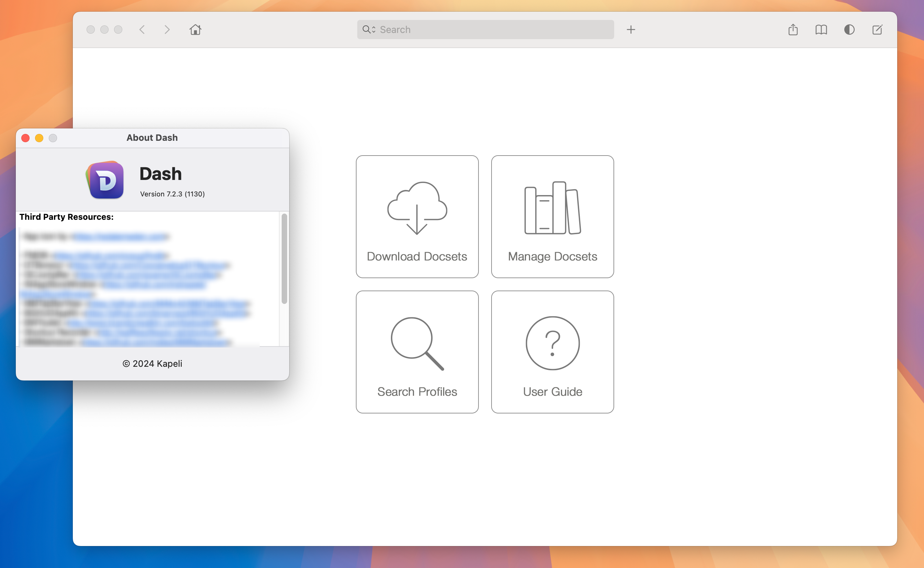The image size is (924, 568).
Task: Click the share toolbar icon
Action: click(793, 30)
